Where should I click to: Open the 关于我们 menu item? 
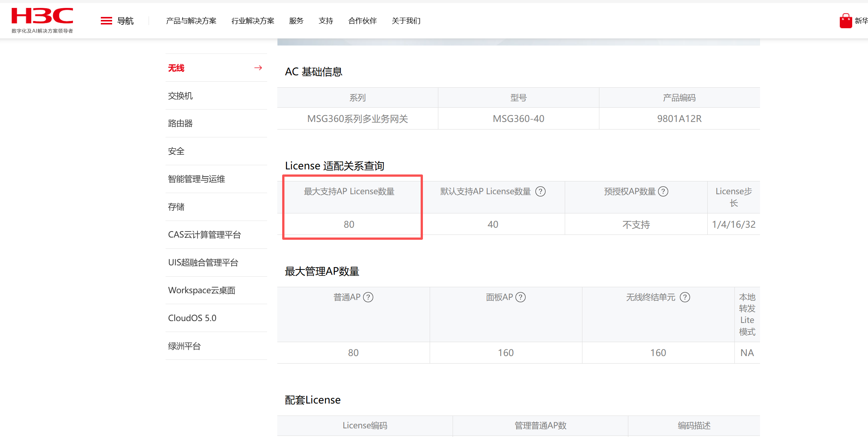pyautogui.click(x=406, y=21)
